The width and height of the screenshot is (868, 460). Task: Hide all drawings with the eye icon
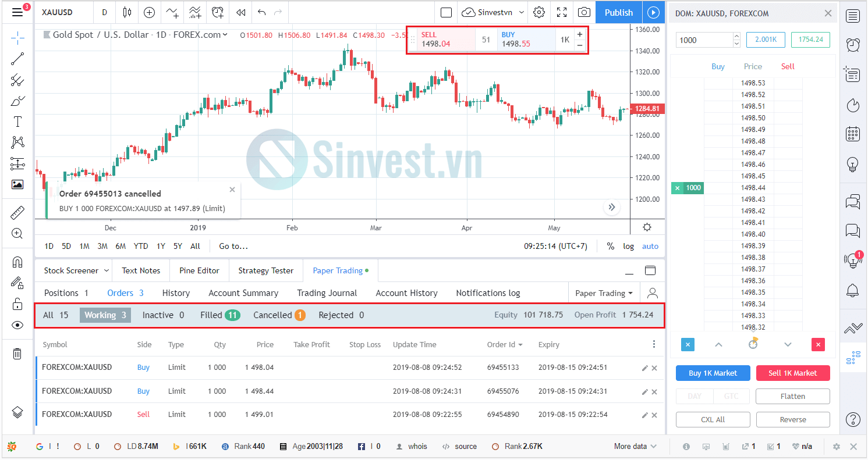click(x=17, y=325)
